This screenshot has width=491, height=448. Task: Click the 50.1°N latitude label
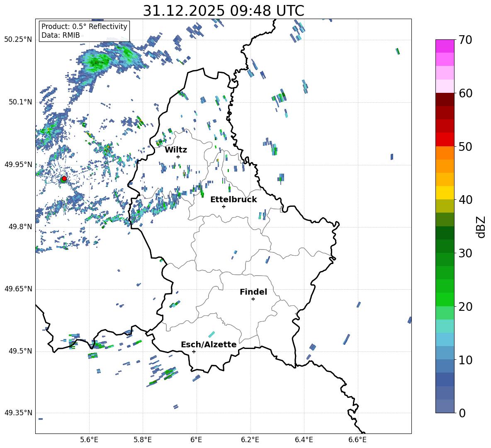[20, 102]
